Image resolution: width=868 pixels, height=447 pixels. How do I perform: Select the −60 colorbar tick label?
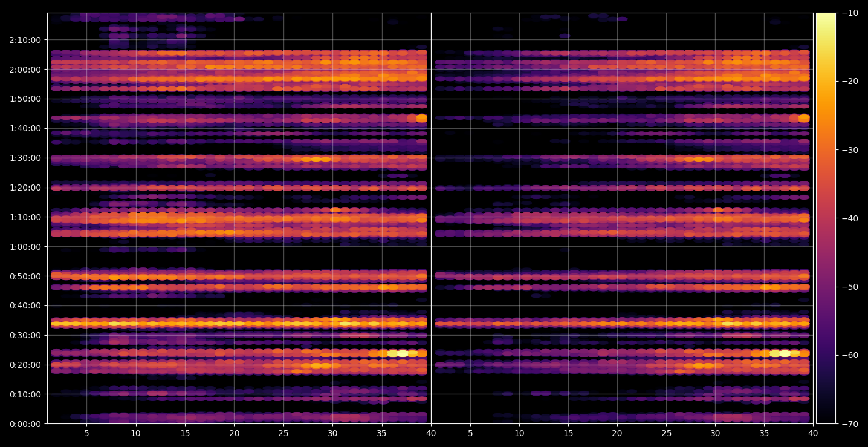pyautogui.click(x=849, y=355)
